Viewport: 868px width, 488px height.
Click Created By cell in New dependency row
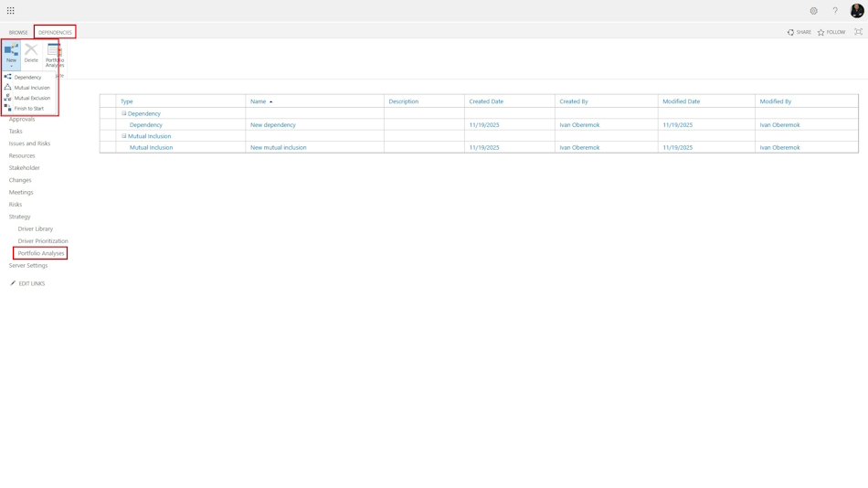pos(579,124)
